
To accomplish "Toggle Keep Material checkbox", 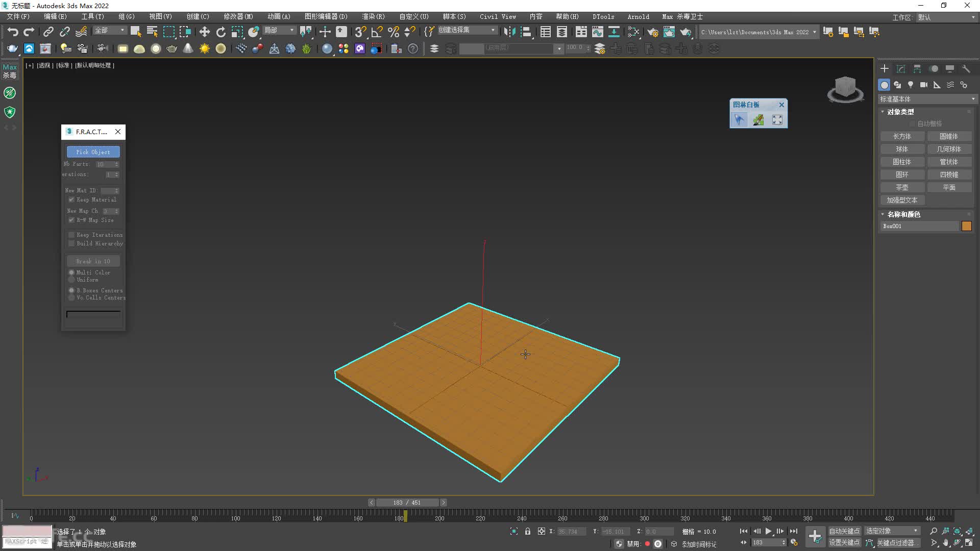I will point(71,199).
